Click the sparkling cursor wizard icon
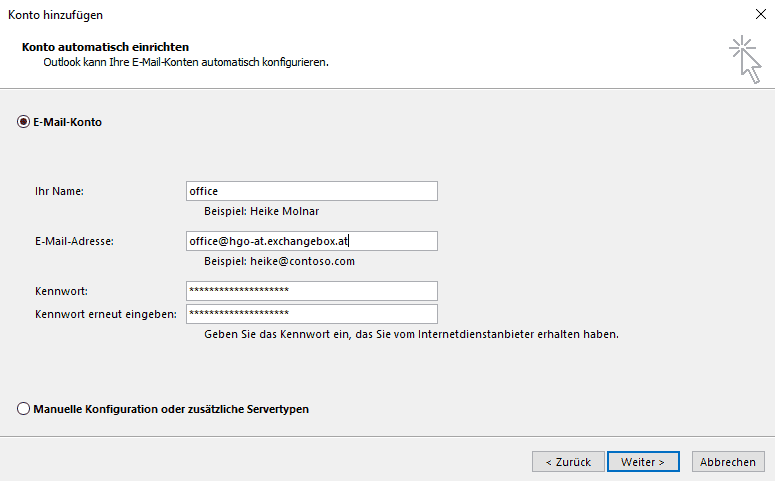This screenshot has width=775, height=481. [744, 57]
